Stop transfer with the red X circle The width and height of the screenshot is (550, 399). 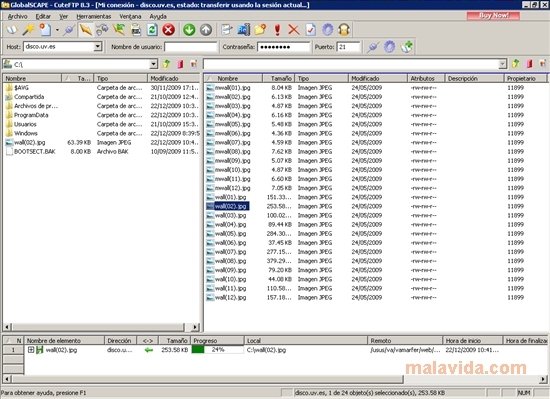[x=169, y=30]
